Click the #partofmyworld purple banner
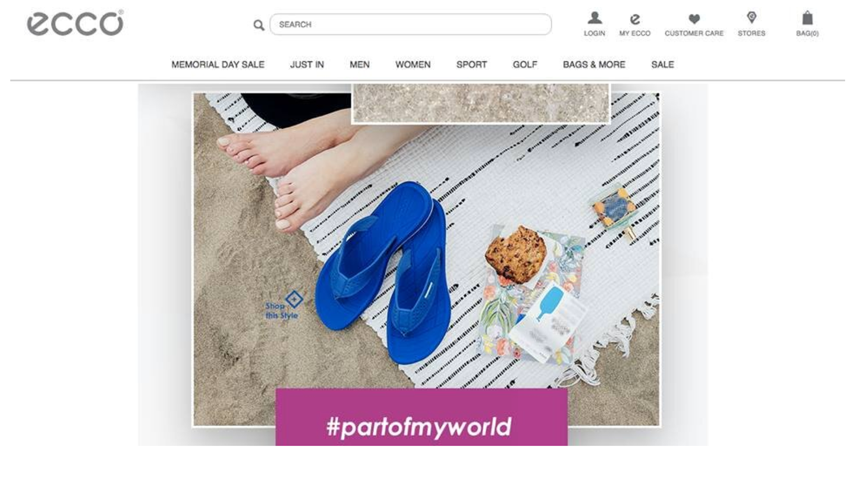 tap(421, 417)
